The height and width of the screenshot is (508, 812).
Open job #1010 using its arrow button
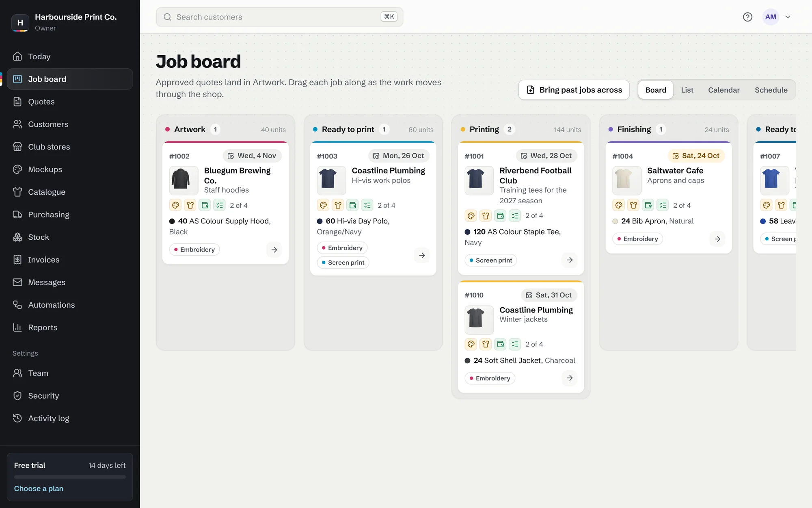[x=570, y=378]
